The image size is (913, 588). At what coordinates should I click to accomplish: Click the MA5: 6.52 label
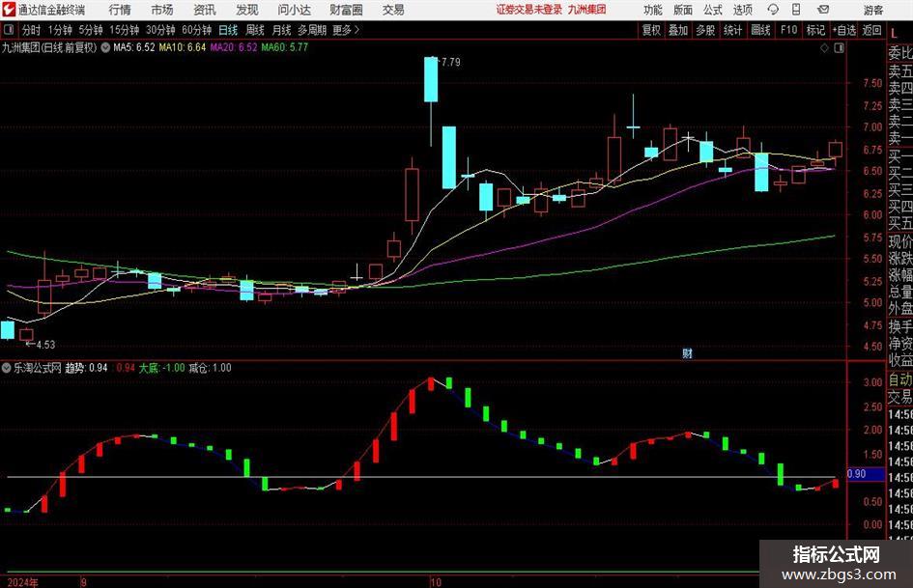tap(134, 47)
